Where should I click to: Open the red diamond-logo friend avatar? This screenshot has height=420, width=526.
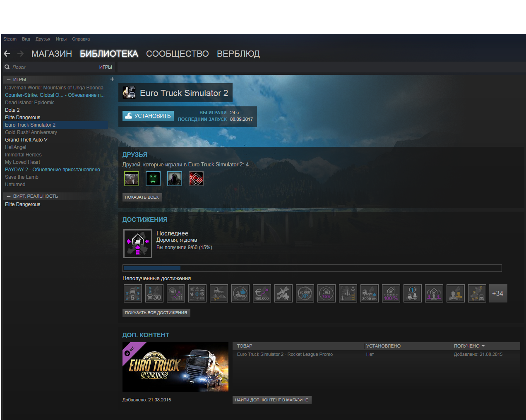(196, 179)
